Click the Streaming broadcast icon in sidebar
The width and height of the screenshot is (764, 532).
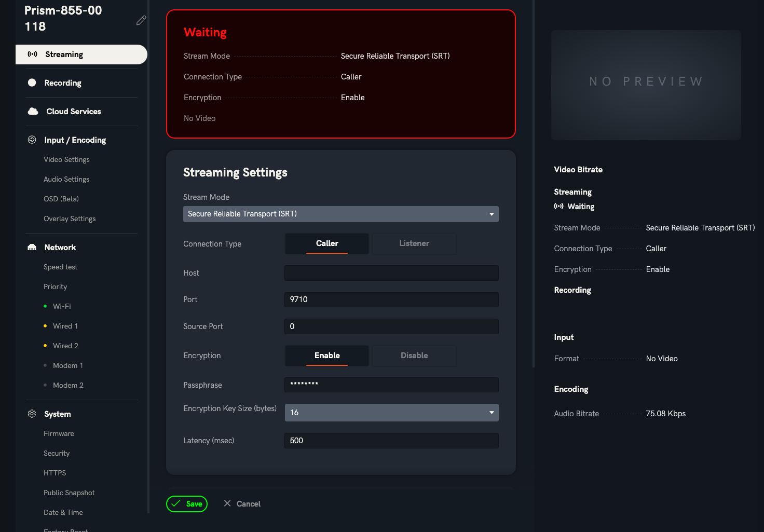(32, 54)
